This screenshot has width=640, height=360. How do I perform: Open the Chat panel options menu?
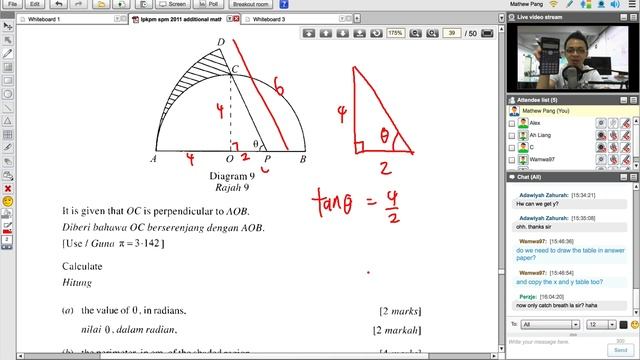coord(633,177)
